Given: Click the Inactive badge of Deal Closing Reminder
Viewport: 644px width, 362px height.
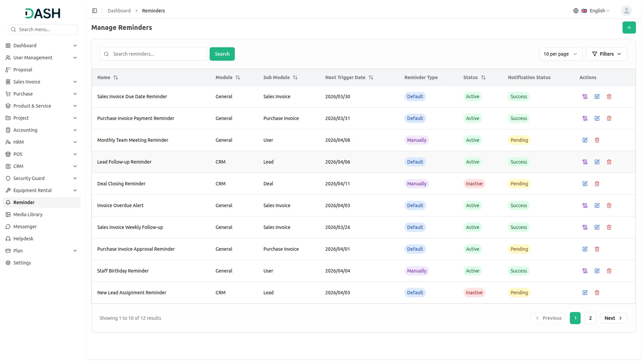Looking at the screenshot, I should [474, 184].
